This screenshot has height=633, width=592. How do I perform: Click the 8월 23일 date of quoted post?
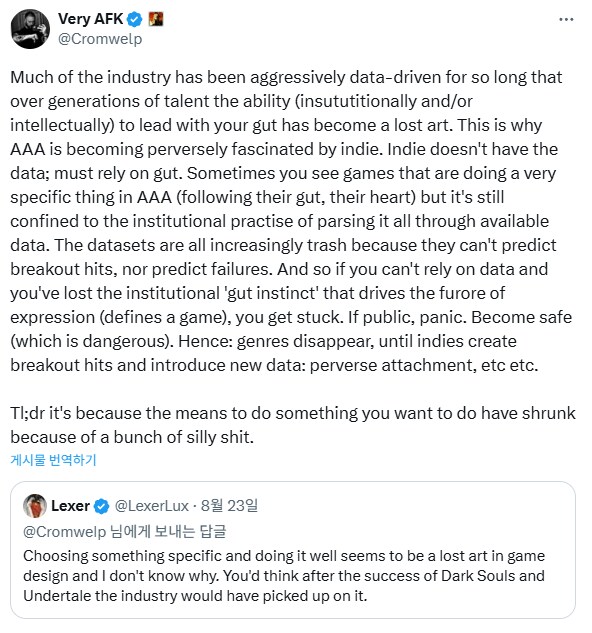point(229,506)
